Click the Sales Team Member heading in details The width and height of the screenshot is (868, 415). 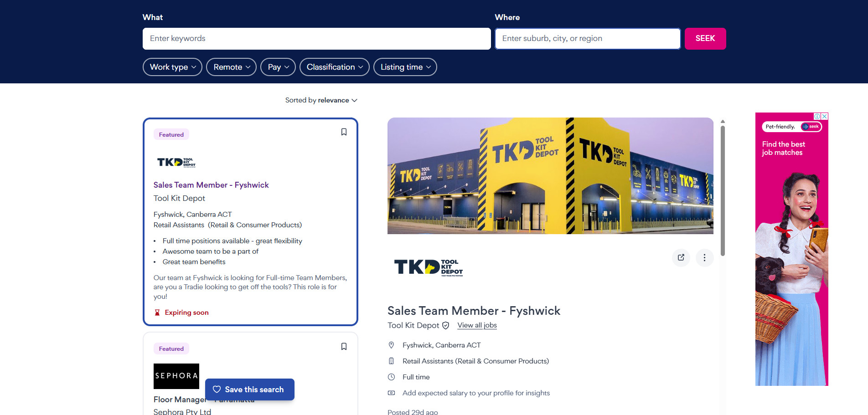(474, 311)
